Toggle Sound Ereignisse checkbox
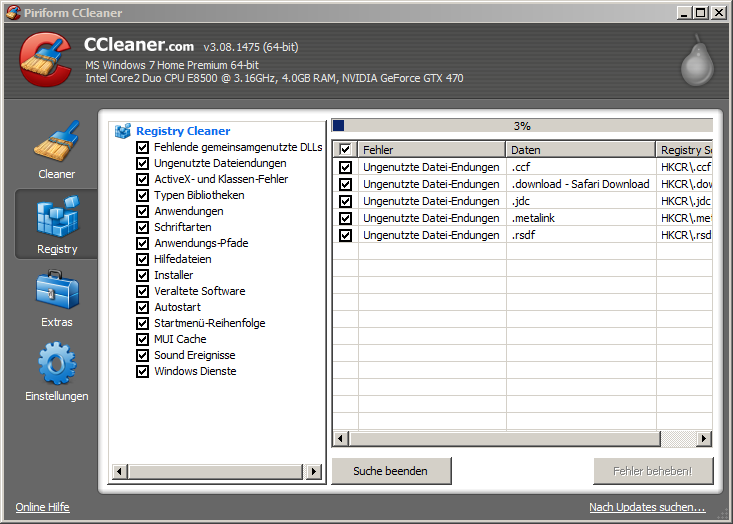The height and width of the screenshot is (524, 733). point(142,355)
